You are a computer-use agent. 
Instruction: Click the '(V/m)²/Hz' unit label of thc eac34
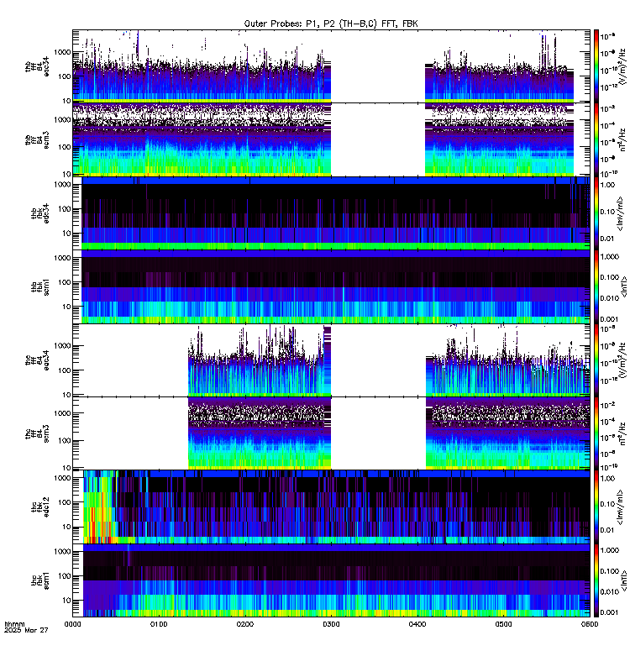[x=622, y=360]
